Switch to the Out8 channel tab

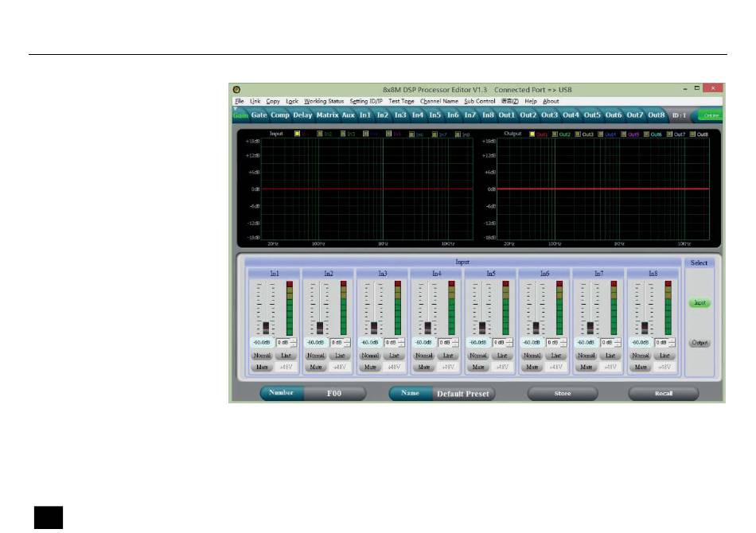tap(657, 115)
